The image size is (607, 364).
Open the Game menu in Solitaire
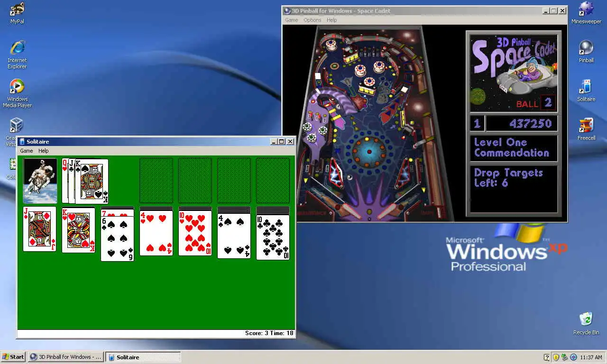pos(27,151)
